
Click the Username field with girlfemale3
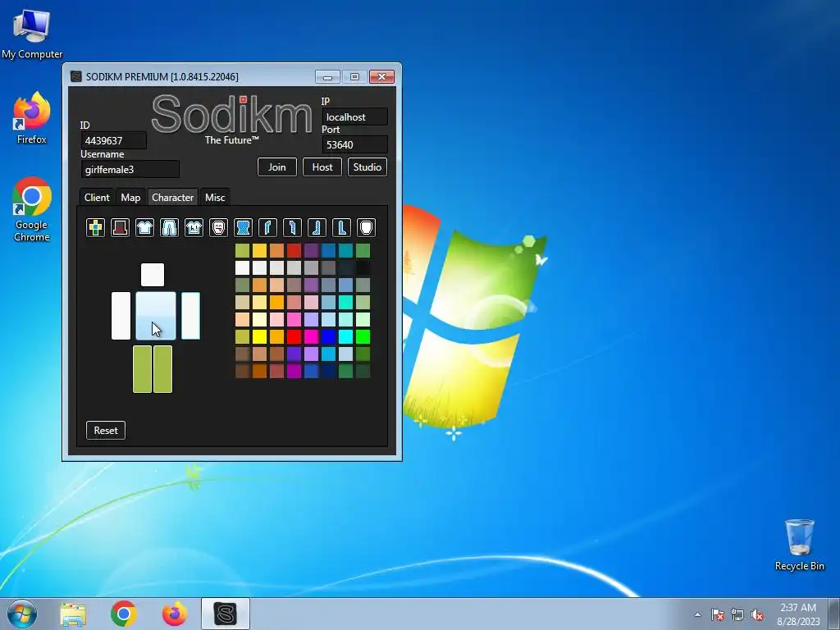[130, 169]
